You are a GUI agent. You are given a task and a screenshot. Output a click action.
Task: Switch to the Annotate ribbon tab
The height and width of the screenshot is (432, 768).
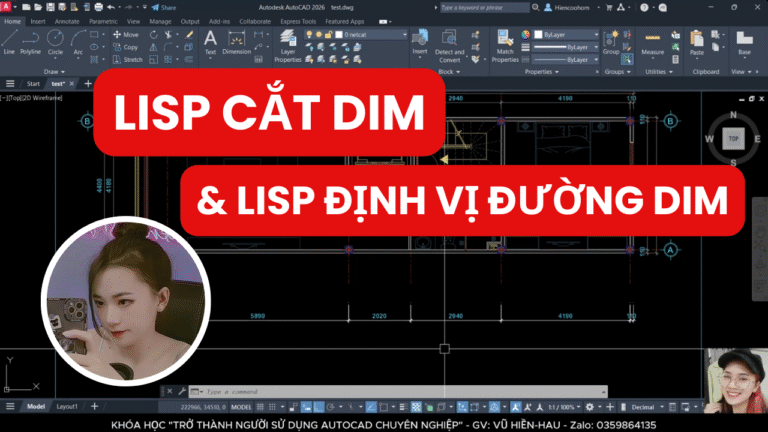click(x=66, y=20)
